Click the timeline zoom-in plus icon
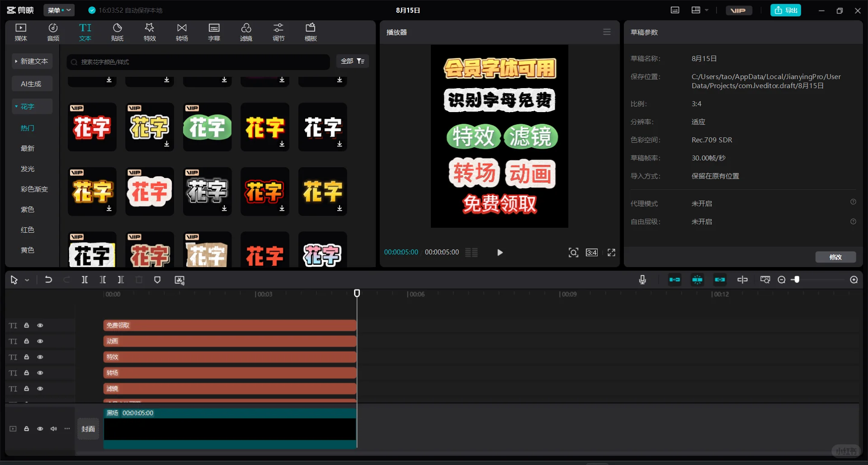This screenshot has width=868, height=465. tap(854, 280)
